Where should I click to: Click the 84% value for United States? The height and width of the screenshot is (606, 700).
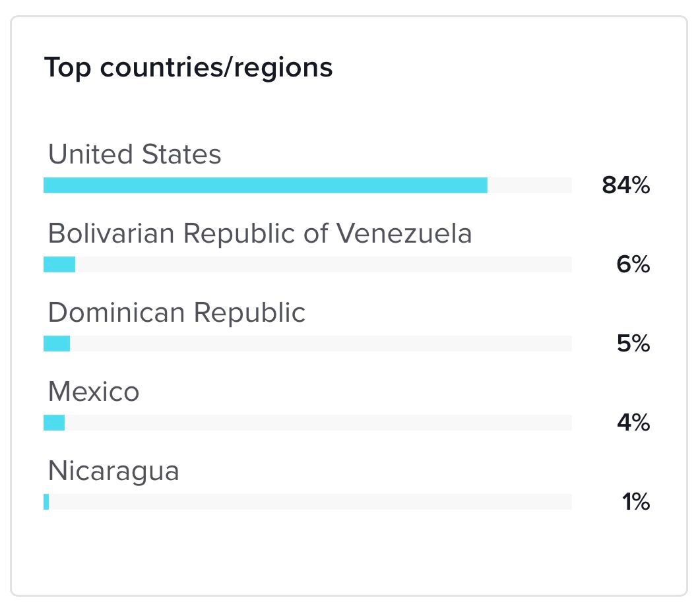[x=625, y=186]
